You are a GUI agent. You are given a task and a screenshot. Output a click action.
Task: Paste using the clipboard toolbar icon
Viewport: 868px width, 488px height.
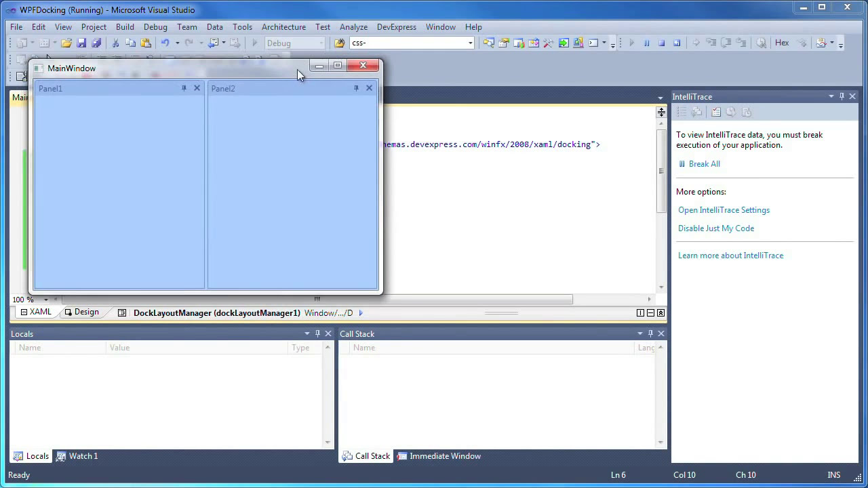[x=145, y=43]
